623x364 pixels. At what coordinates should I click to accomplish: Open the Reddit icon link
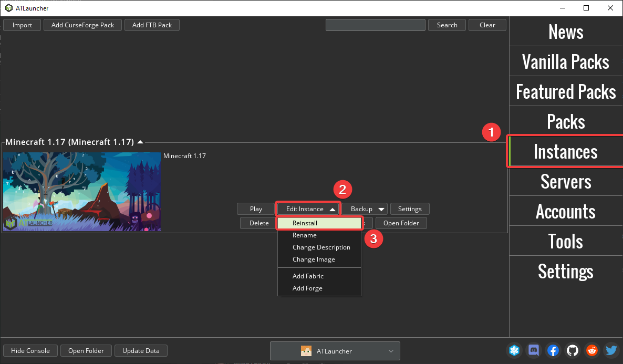click(592, 350)
